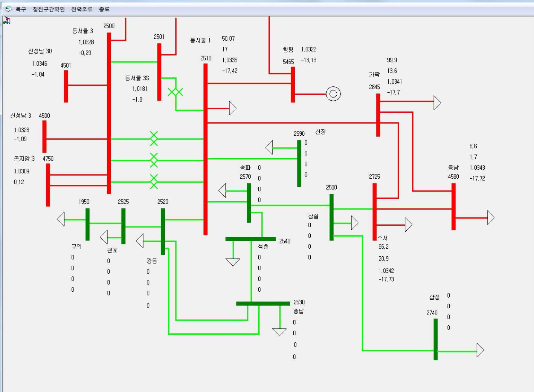Click the 8,6 value above 동남
The width and height of the screenshot is (534, 392).
click(473, 146)
